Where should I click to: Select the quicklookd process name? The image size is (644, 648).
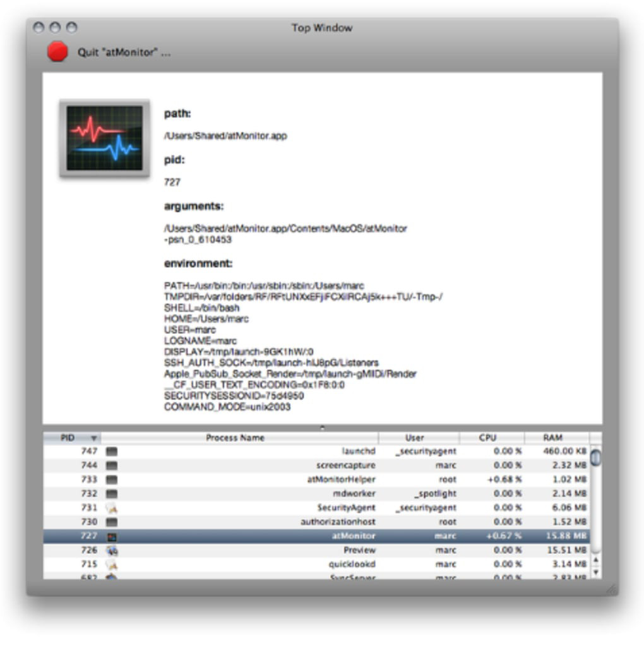352,564
